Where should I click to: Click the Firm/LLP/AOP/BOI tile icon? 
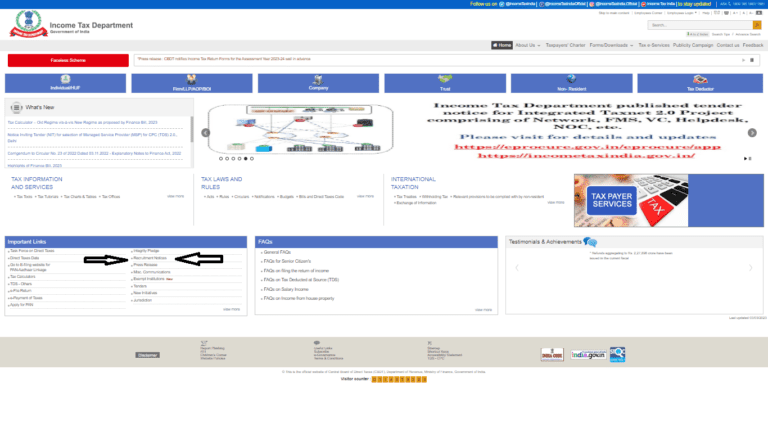click(x=192, y=79)
